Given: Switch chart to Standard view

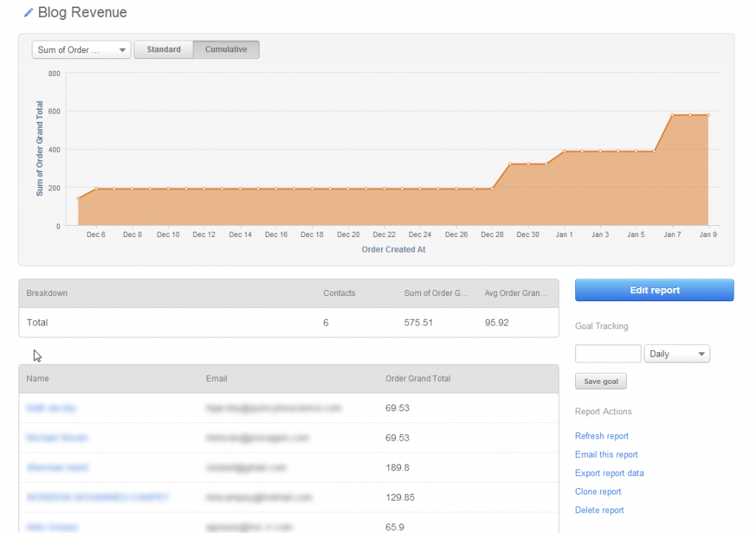Looking at the screenshot, I should (163, 49).
